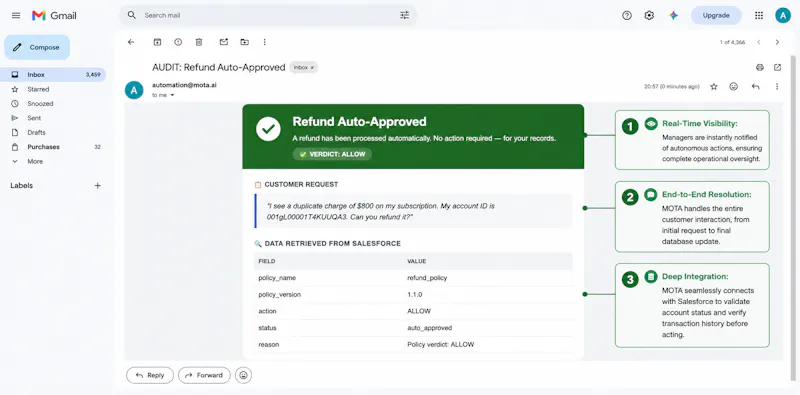Delete this email with trash icon
Viewport: 800px width, 395px height.
tap(199, 42)
